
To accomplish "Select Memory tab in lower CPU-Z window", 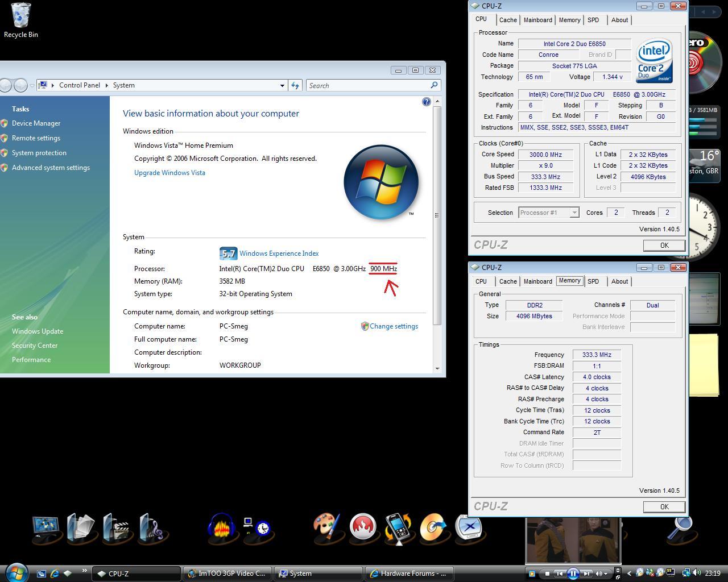I will coord(569,281).
